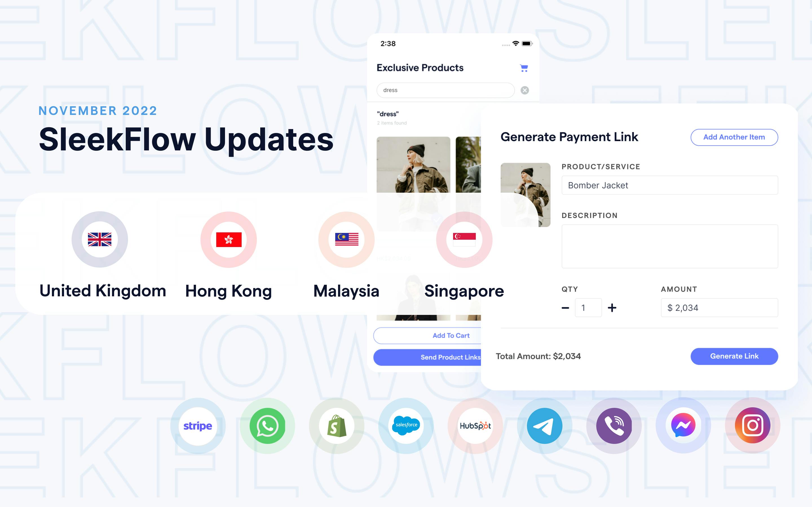Image resolution: width=812 pixels, height=507 pixels.
Task: Click Add Another Item button
Action: (734, 137)
